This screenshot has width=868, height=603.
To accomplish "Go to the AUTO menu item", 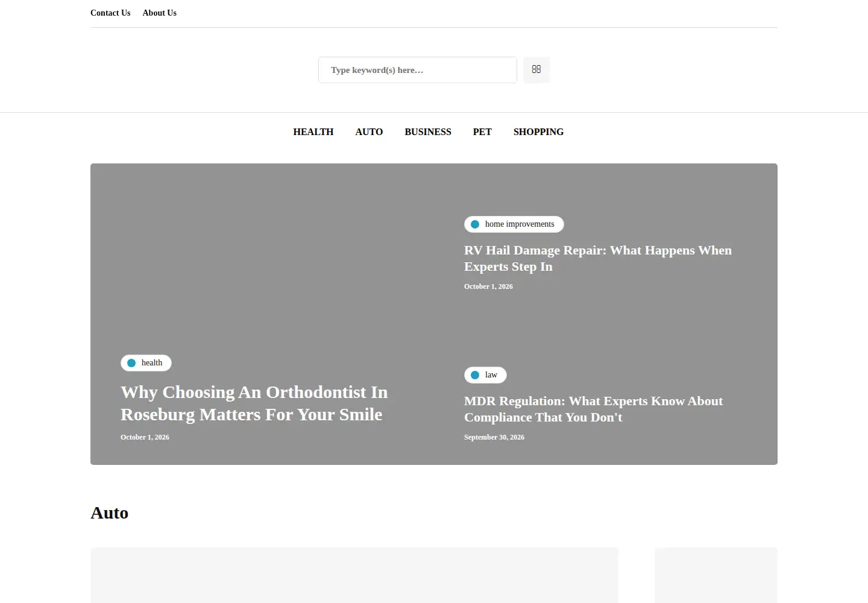I will [x=369, y=132].
